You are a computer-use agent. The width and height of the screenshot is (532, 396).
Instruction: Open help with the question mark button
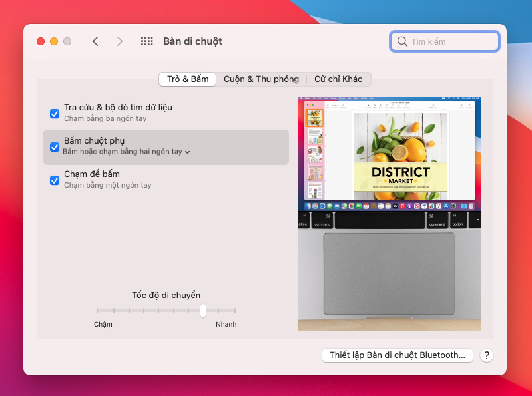pyautogui.click(x=487, y=355)
